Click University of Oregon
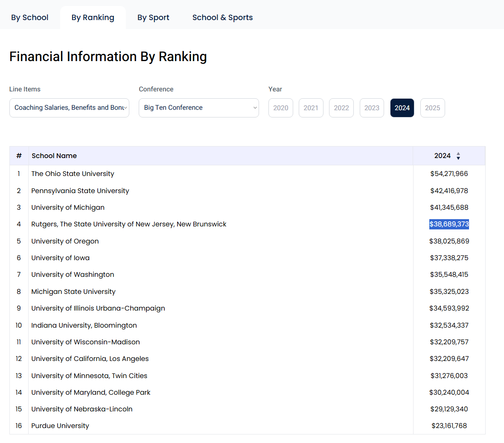504x443 pixels. 65,241
